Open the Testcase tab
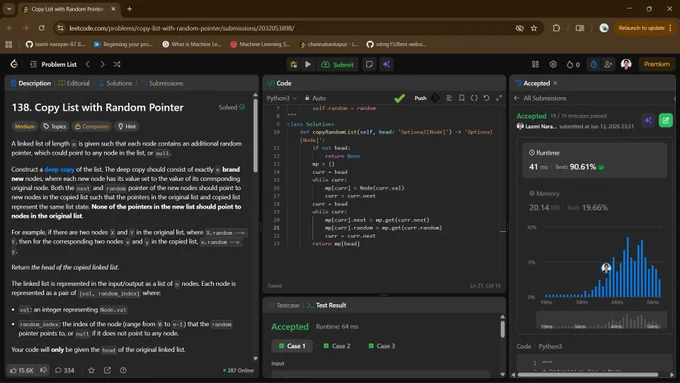Image resolution: width=680 pixels, height=383 pixels. (x=284, y=305)
